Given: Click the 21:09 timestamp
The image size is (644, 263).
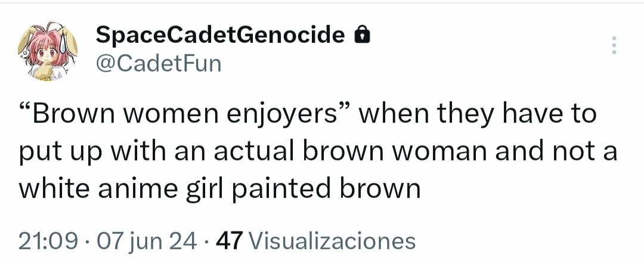Looking at the screenshot, I should pyautogui.click(x=48, y=241).
